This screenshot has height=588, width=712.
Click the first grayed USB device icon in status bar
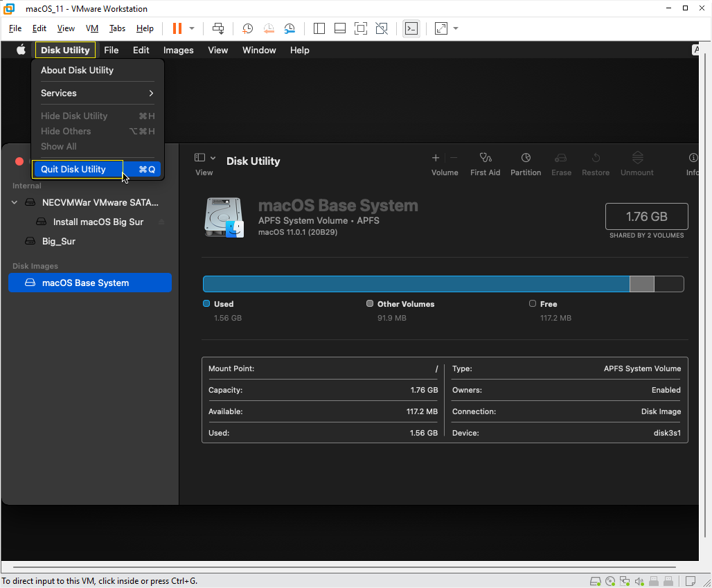(654, 581)
